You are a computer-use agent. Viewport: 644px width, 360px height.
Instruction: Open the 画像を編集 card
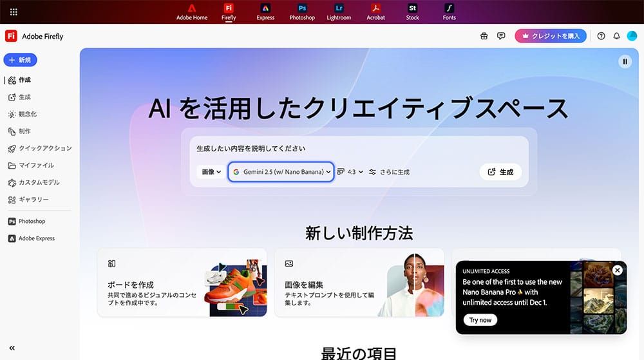(359, 283)
